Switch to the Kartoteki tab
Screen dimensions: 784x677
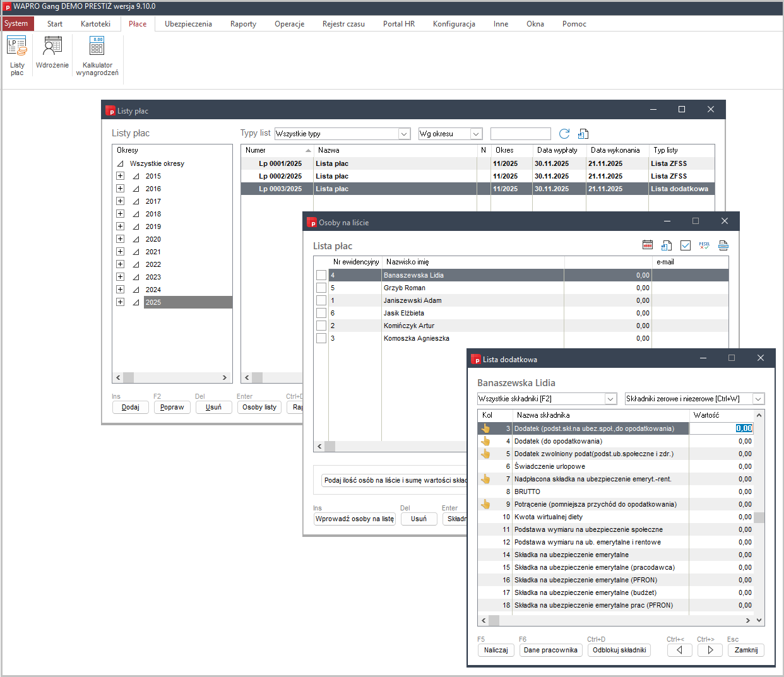[x=95, y=24]
